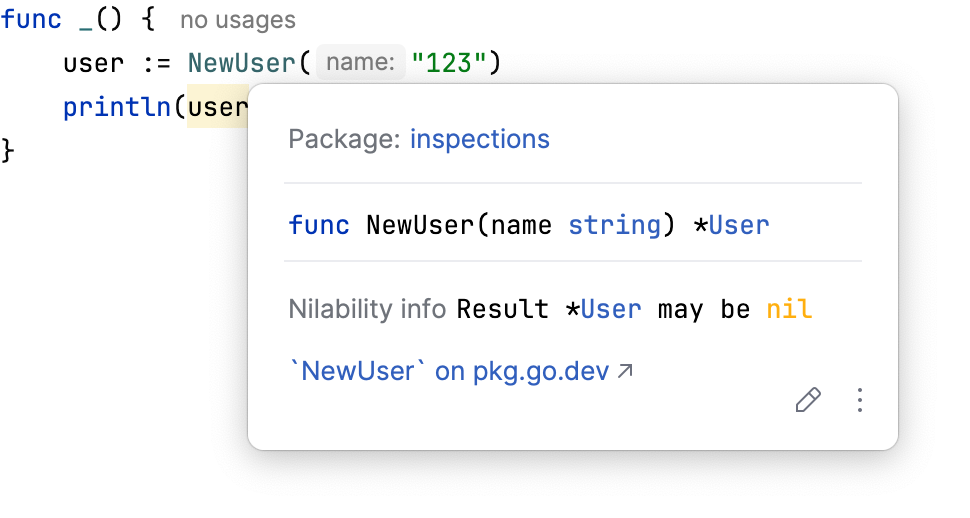The image size is (970, 518).
Task: Click the User return type in signature
Action: point(739,225)
